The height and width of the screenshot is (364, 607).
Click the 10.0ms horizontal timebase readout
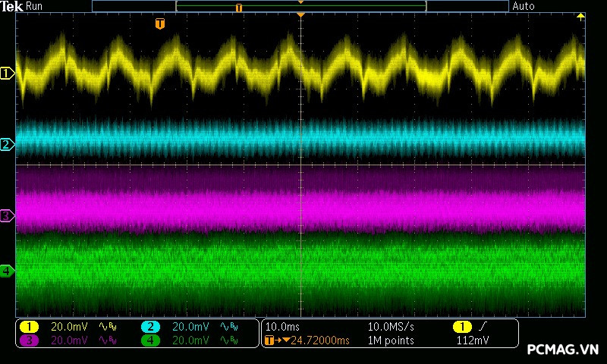(281, 327)
